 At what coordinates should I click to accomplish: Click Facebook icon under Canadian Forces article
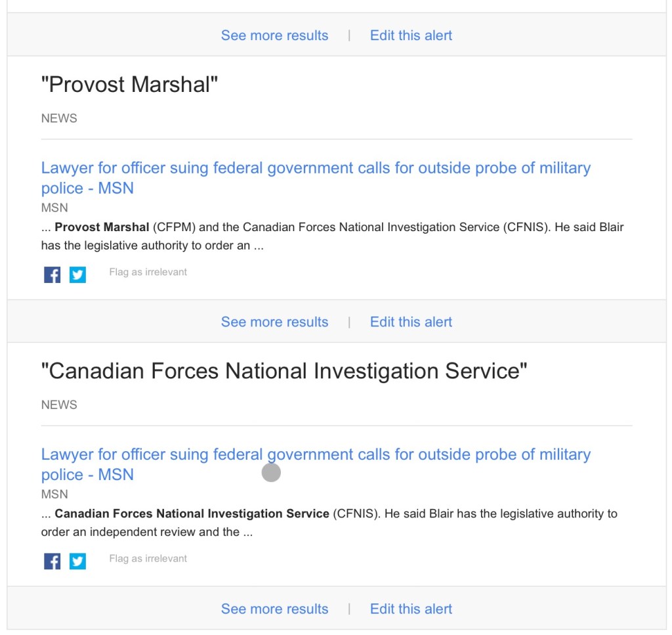(x=52, y=561)
